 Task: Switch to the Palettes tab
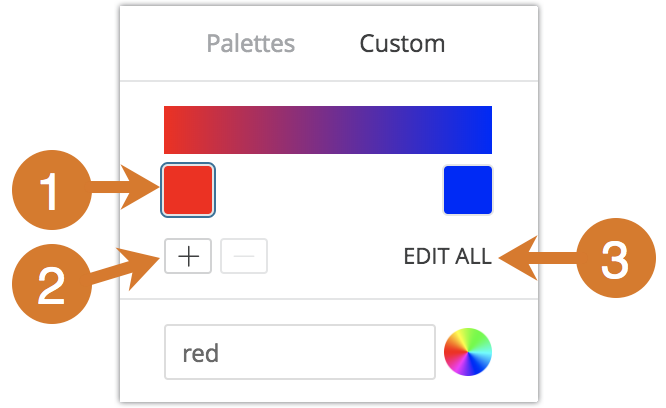[x=250, y=44]
